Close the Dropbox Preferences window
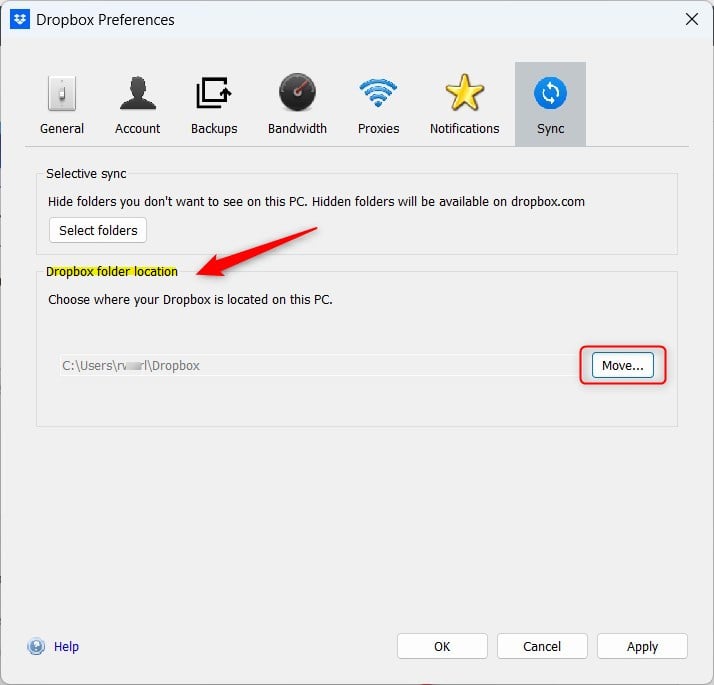The width and height of the screenshot is (714, 685). coord(692,19)
